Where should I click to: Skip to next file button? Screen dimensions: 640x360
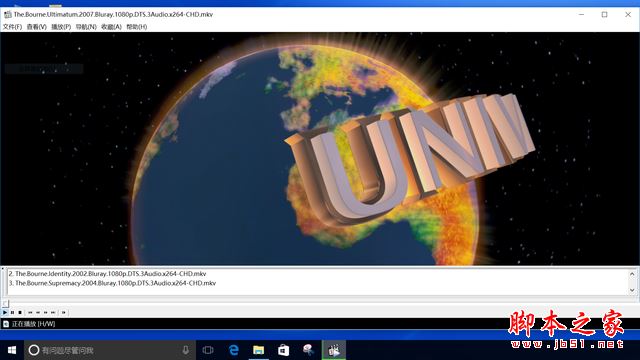click(x=53, y=313)
